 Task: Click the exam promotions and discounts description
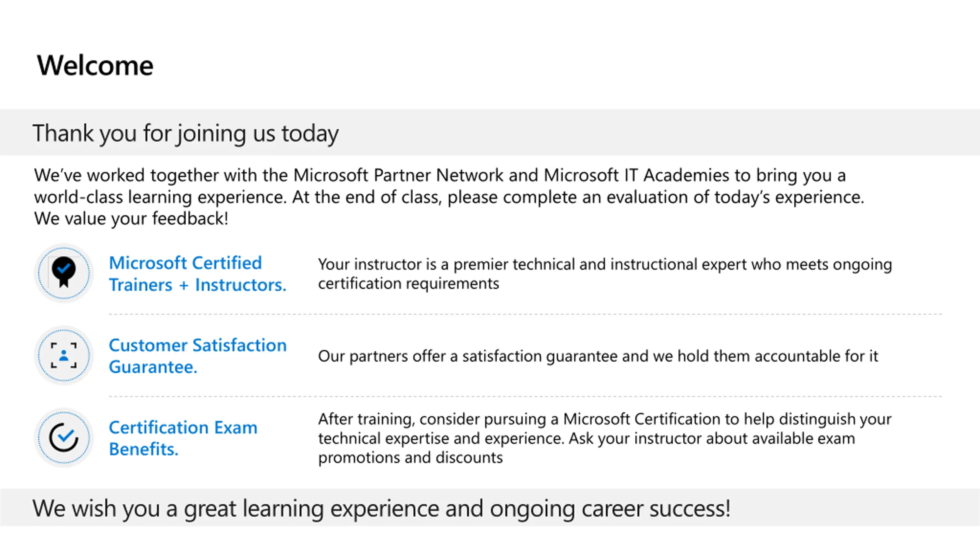pos(605,439)
